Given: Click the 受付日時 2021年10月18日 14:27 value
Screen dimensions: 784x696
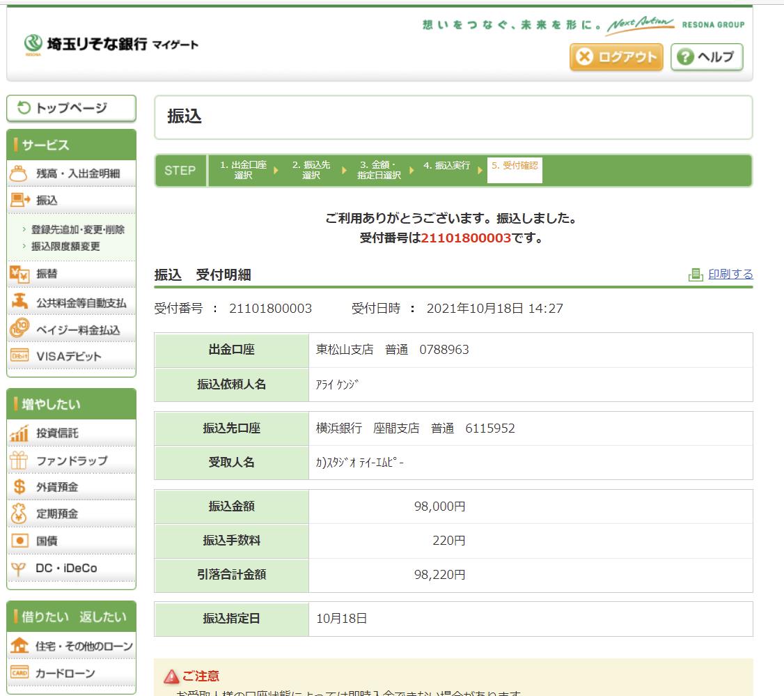Looking at the screenshot, I should (x=494, y=308).
